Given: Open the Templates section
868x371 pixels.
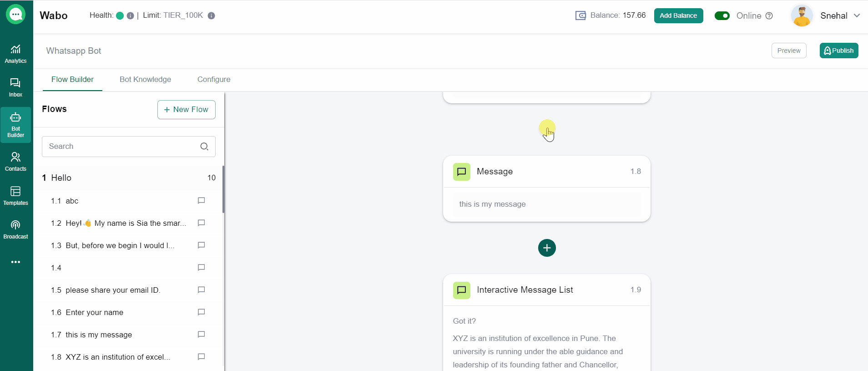Looking at the screenshot, I should tap(15, 196).
